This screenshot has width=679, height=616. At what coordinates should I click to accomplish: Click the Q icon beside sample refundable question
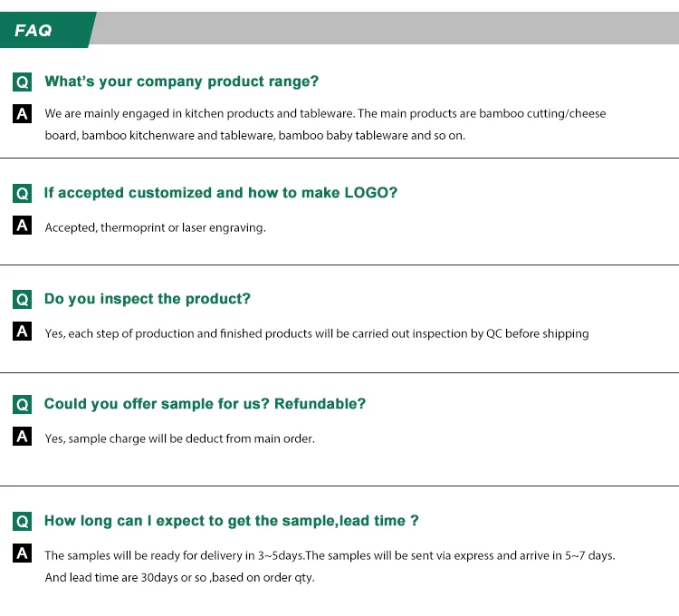(x=23, y=405)
